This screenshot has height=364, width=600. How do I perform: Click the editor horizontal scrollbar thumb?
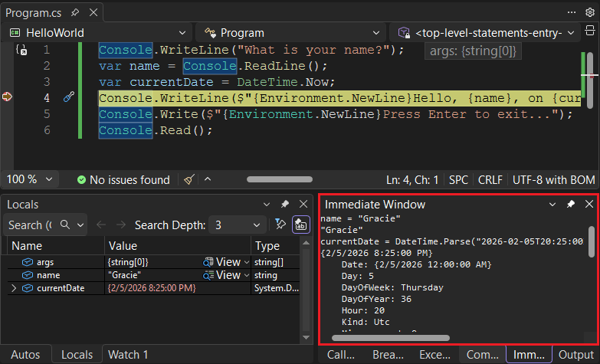coord(280,179)
